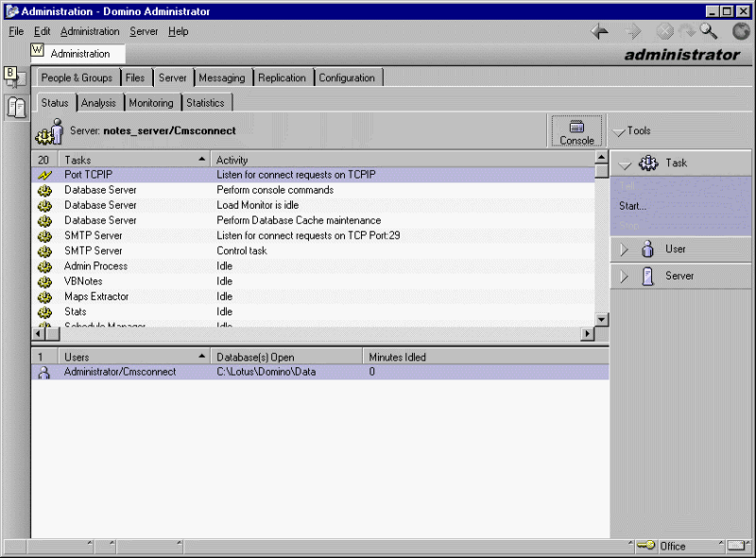Select the Administrator/Cmsconnect user row

point(320,372)
